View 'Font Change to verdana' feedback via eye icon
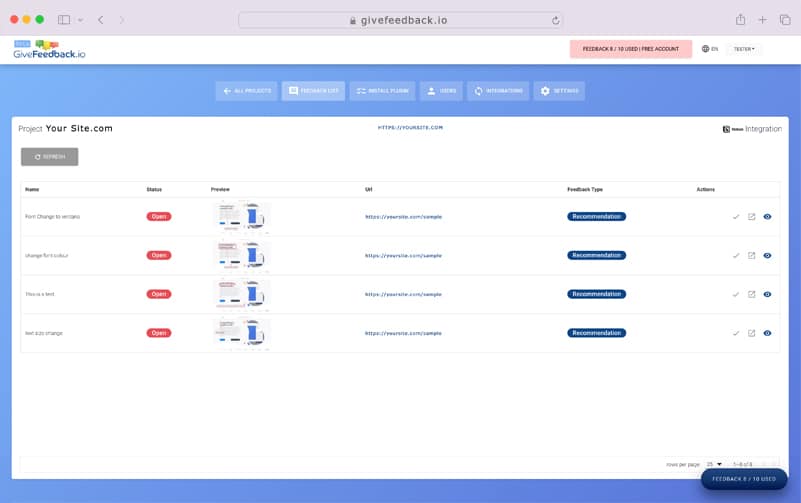Screen dimensions: 801x503 (767, 217)
